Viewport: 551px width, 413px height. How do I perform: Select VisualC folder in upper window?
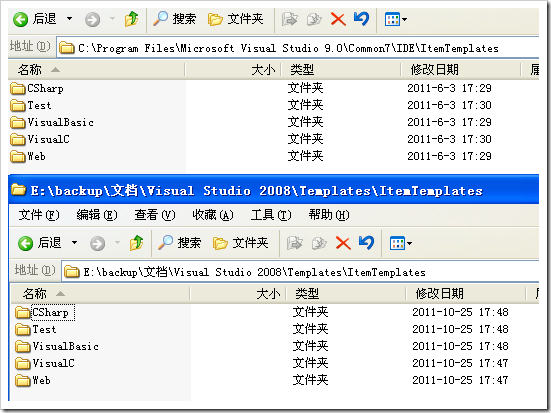point(40,139)
